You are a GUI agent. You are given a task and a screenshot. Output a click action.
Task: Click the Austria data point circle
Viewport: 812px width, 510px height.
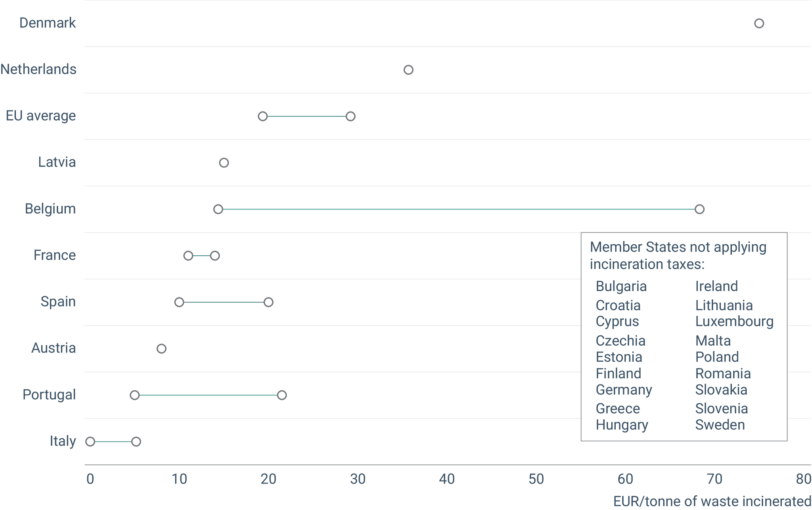(x=161, y=349)
